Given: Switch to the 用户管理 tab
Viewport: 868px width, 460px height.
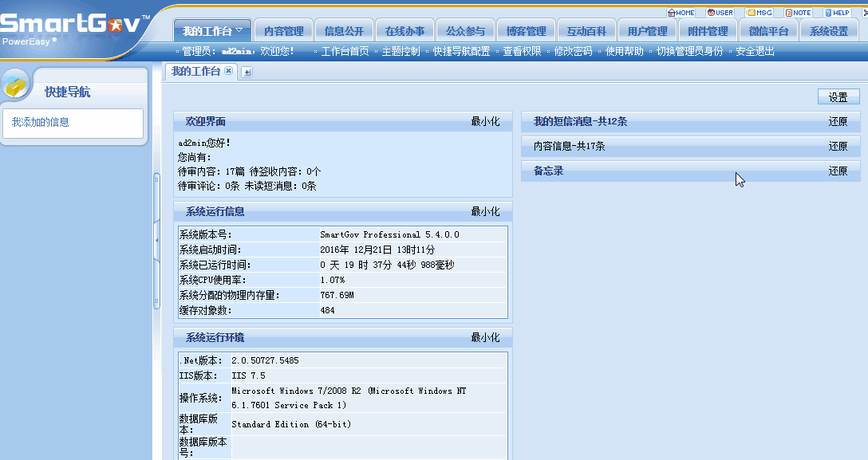Looking at the screenshot, I should (647, 31).
